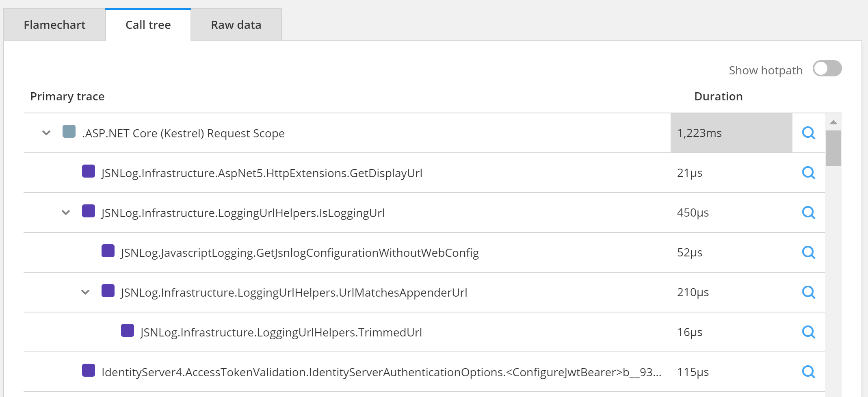The width and height of the screenshot is (868, 397).
Task: Click purple square beside IsLoggingUrl
Action: tap(89, 211)
